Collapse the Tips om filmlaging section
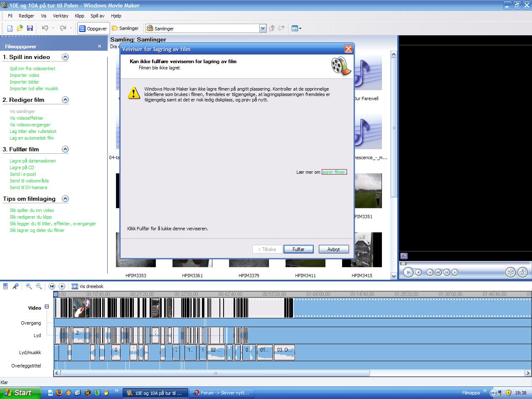Image resolution: width=532 pixels, height=399 pixels. click(65, 199)
